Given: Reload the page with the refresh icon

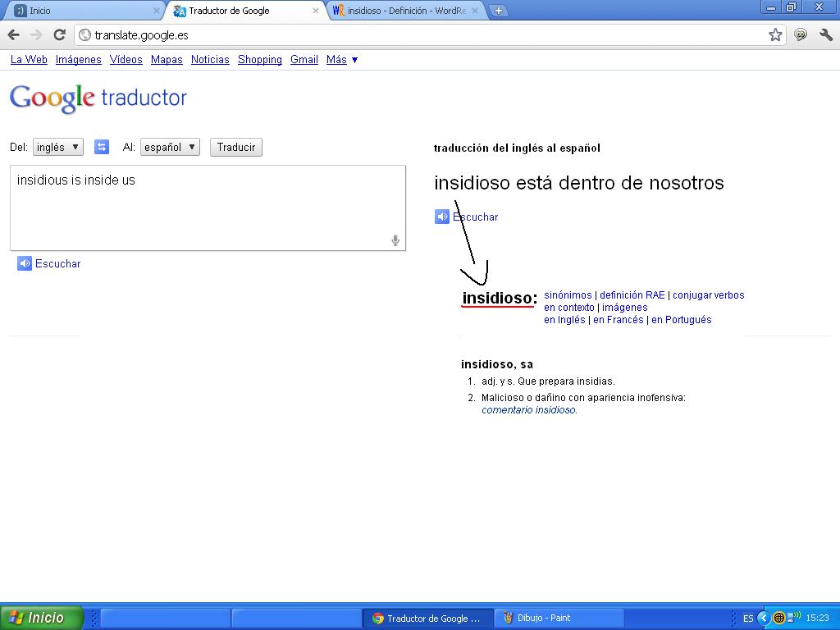Looking at the screenshot, I should (x=59, y=35).
